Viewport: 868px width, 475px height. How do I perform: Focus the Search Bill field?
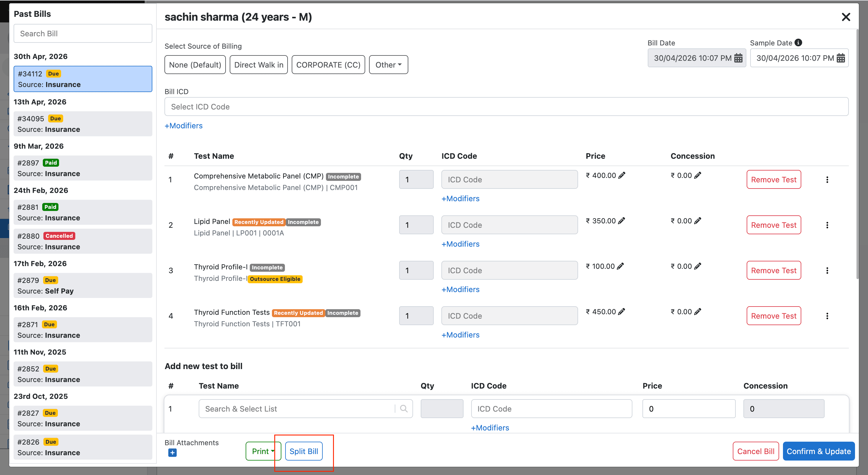click(x=83, y=33)
